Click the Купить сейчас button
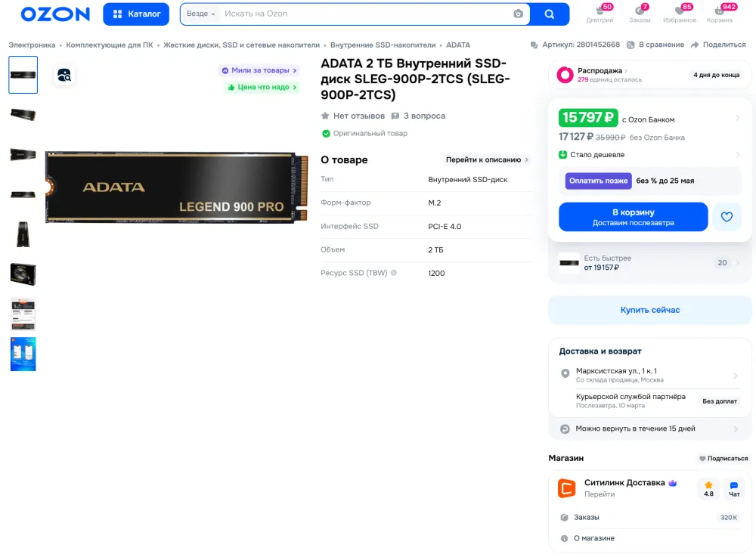 tap(650, 311)
